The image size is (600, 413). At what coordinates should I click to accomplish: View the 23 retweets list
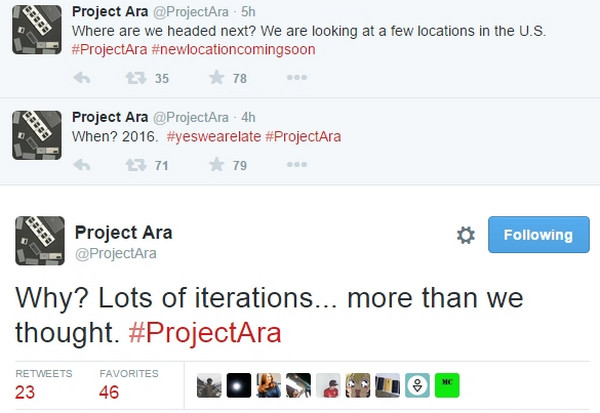click(25, 392)
